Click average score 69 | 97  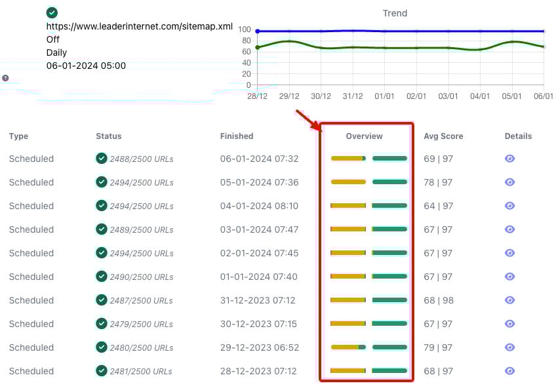438,159
